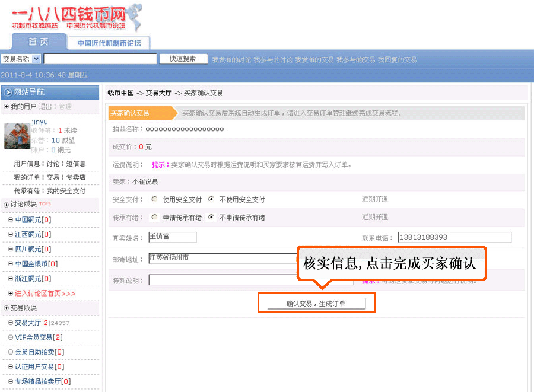The height and width of the screenshot is (392, 534).
Task: Open the 中国近代机制币论坛 tab
Action: coord(109,43)
